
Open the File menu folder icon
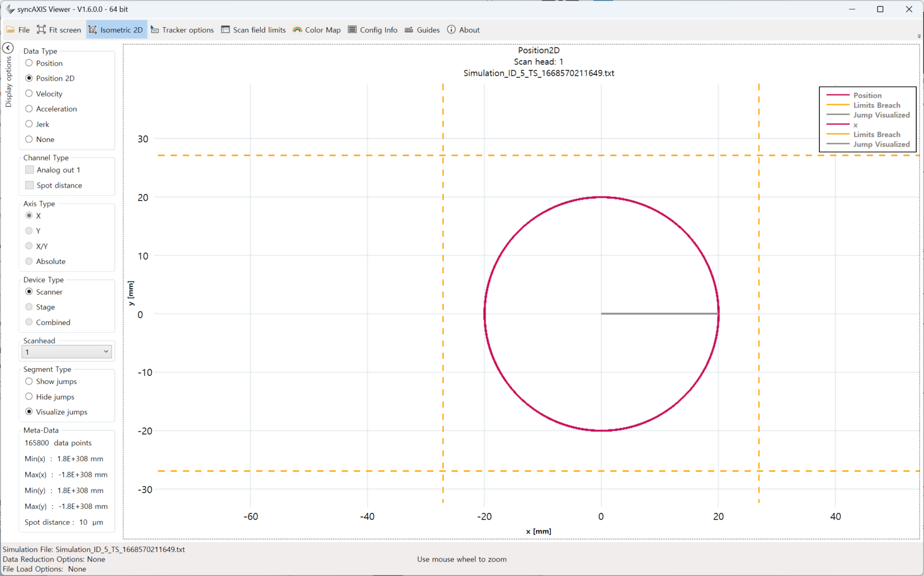coord(10,30)
